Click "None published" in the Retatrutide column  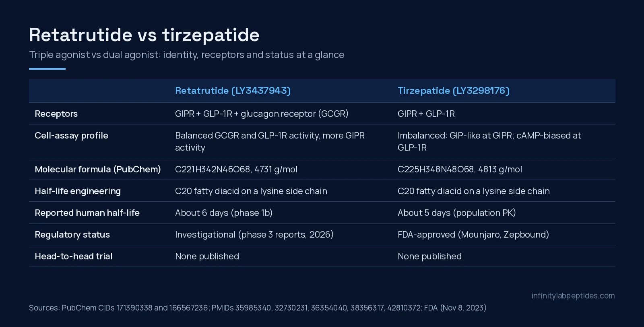click(x=207, y=256)
